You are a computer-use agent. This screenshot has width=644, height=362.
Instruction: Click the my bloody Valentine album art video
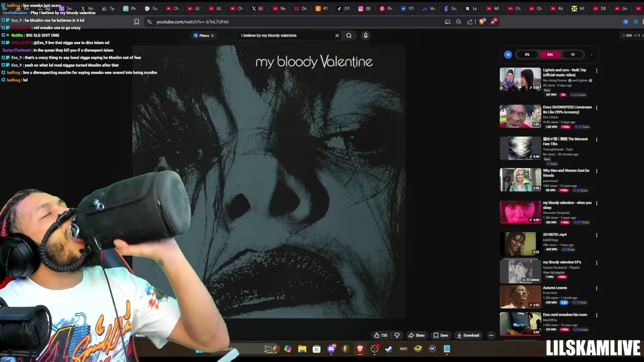point(269,182)
